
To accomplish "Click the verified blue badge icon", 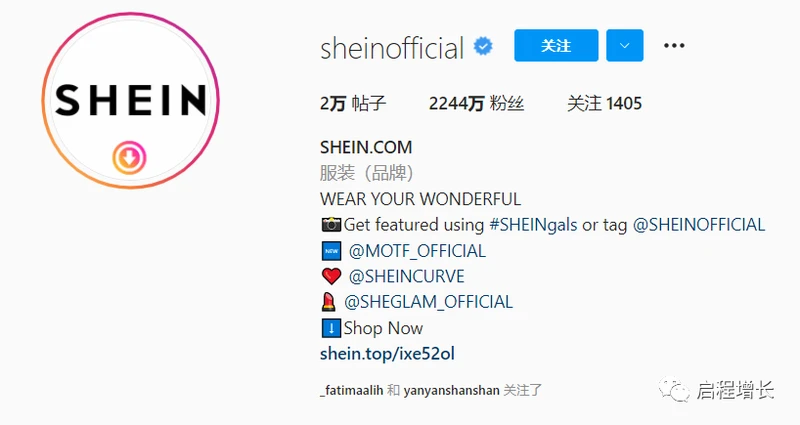I will [x=483, y=46].
